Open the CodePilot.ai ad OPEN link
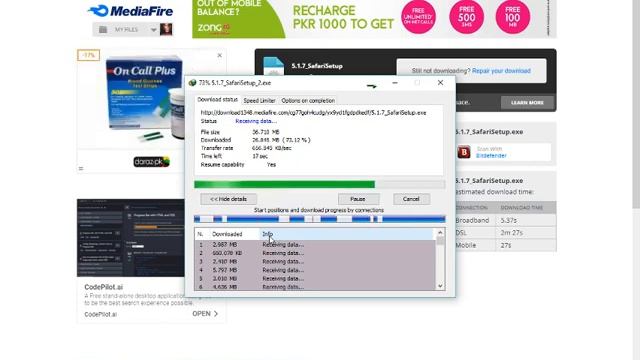 [205, 313]
